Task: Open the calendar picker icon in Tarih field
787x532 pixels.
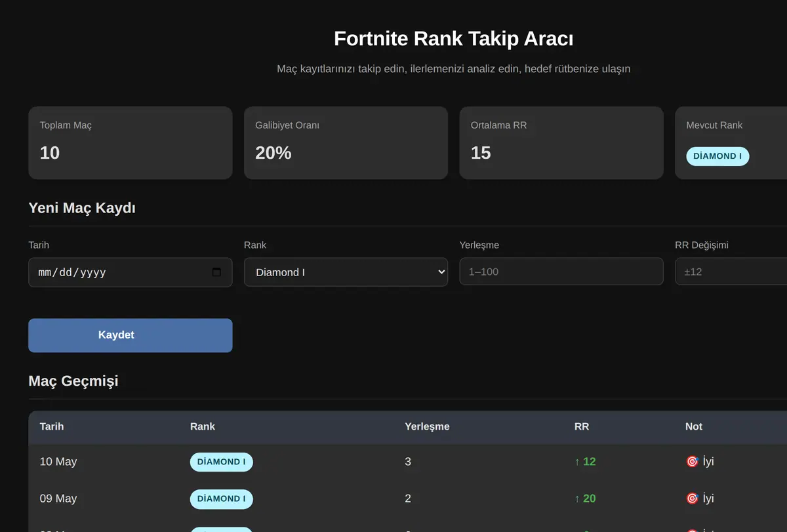Action: click(x=216, y=272)
